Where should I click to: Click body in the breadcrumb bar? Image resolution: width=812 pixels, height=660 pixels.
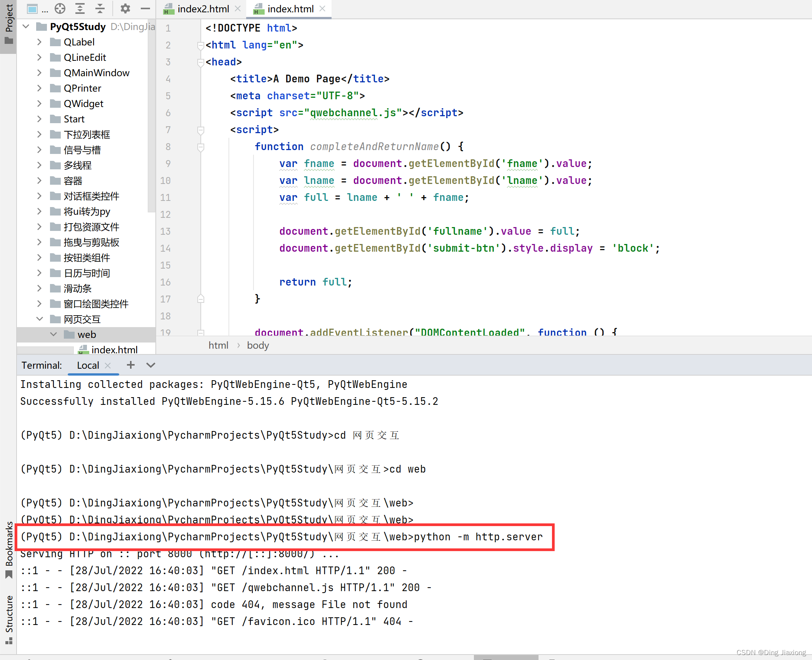click(x=258, y=345)
